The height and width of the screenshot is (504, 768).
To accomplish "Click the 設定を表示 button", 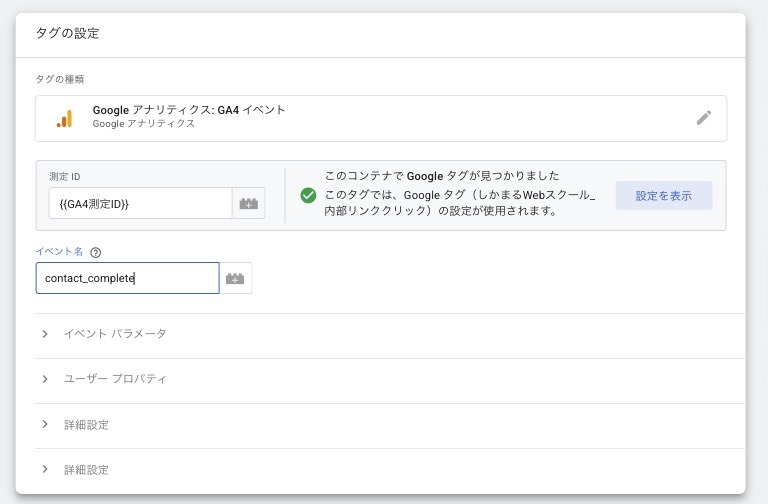I will pyautogui.click(x=664, y=195).
